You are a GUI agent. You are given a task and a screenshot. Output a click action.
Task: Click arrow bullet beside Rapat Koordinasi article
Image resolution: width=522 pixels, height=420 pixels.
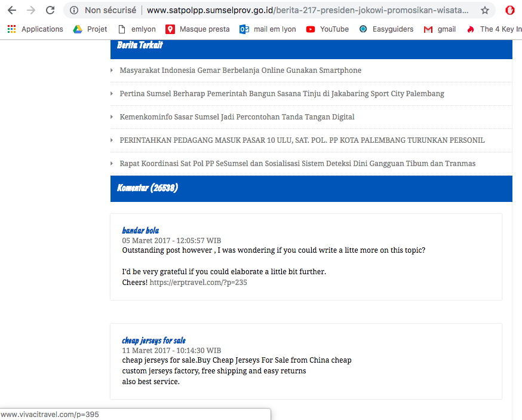coord(112,164)
